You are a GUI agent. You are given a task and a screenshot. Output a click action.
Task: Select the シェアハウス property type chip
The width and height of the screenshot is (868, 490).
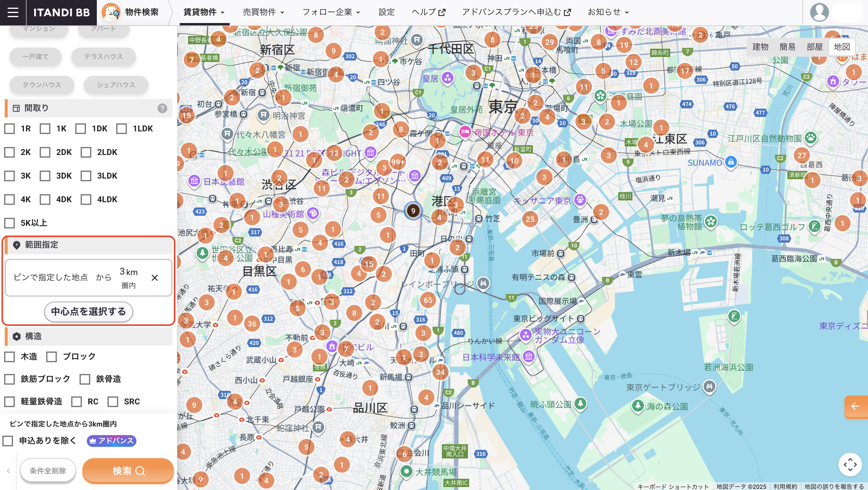pos(116,85)
